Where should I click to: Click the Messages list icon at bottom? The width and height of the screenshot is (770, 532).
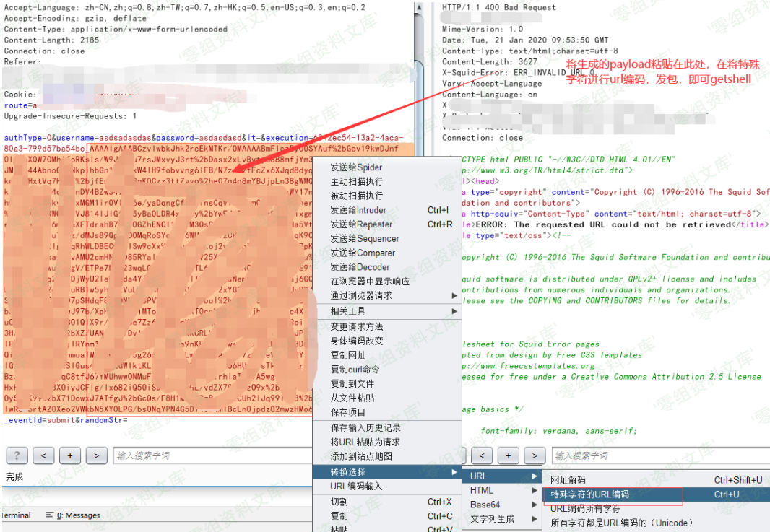click(50, 515)
